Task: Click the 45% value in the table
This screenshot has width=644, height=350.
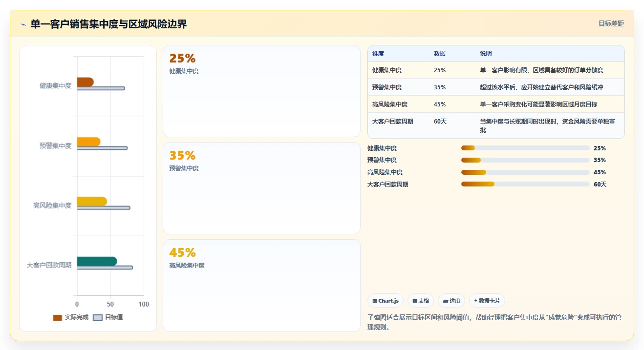Action: coord(440,104)
